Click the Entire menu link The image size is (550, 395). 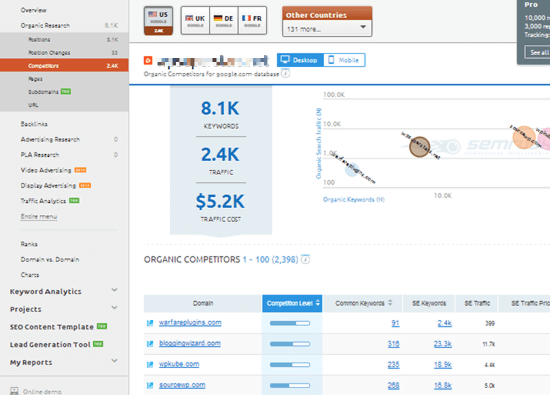click(x=39, y=216)
